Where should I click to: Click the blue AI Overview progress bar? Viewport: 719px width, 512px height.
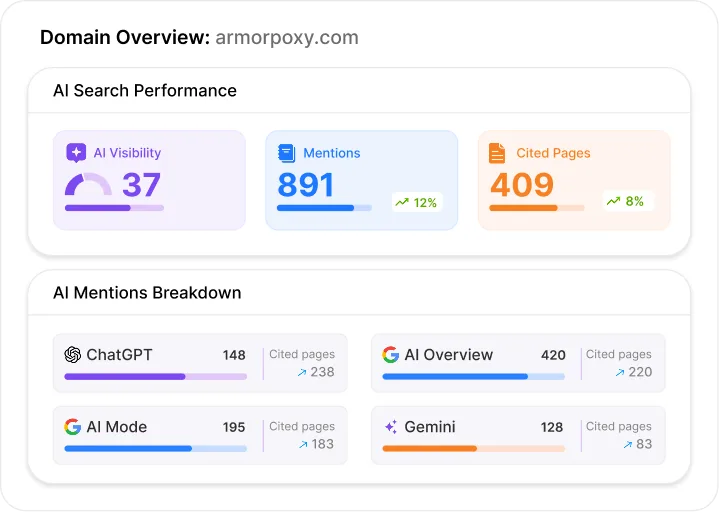click(x=473, y=377)
